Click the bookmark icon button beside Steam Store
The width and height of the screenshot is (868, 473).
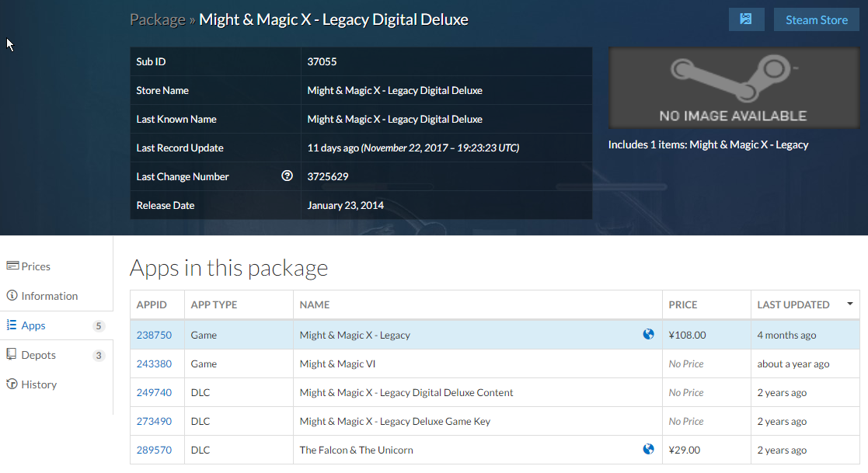(746, 19)
